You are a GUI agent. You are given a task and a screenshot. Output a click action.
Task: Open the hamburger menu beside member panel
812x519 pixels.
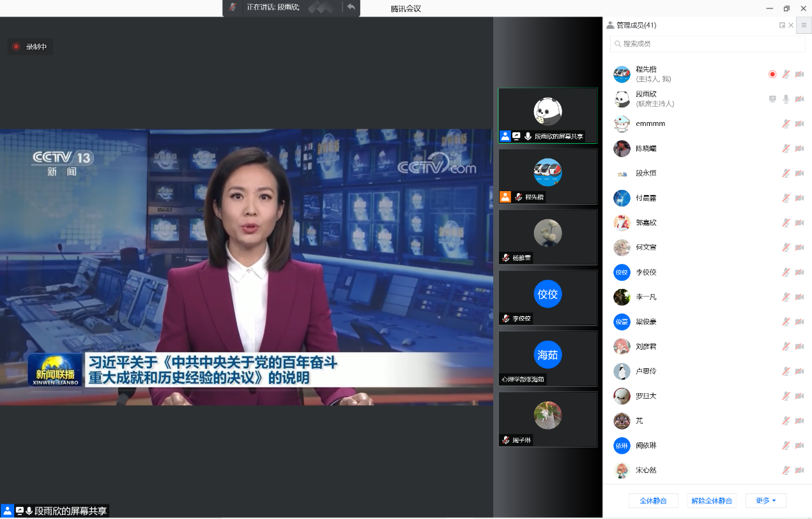click(804, 25)
